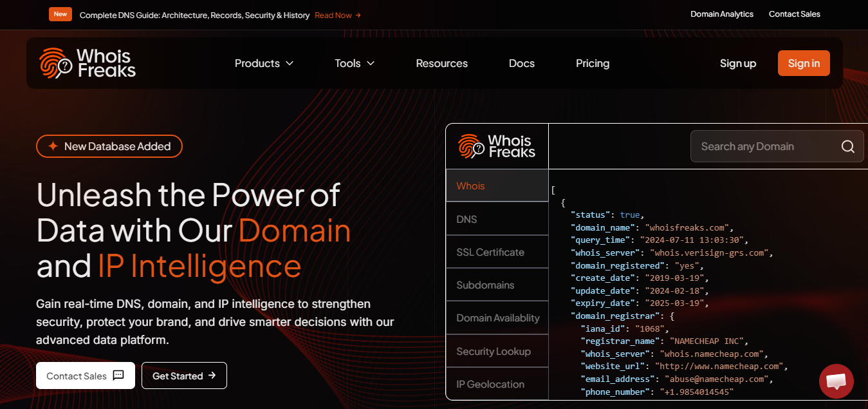This screenshot has width=868, height=409.
Task: Expand the Tools dropdown menu
Action: tap(353, 63)
